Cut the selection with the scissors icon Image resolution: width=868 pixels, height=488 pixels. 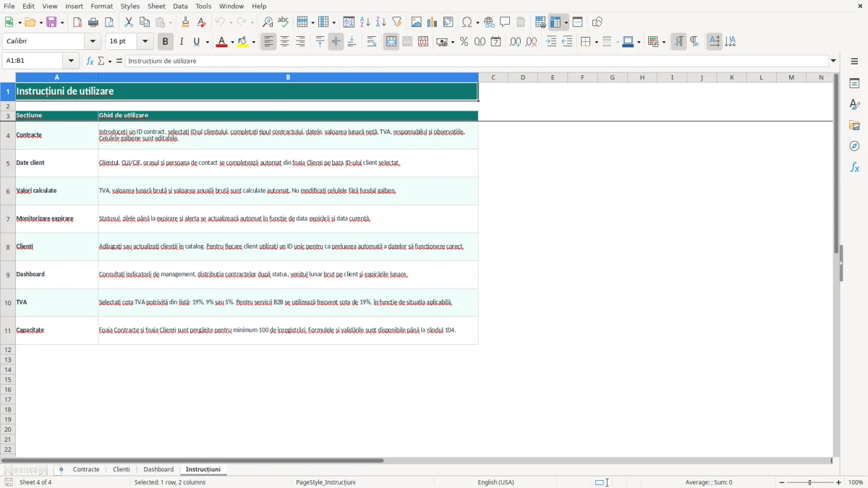point(129,22)
